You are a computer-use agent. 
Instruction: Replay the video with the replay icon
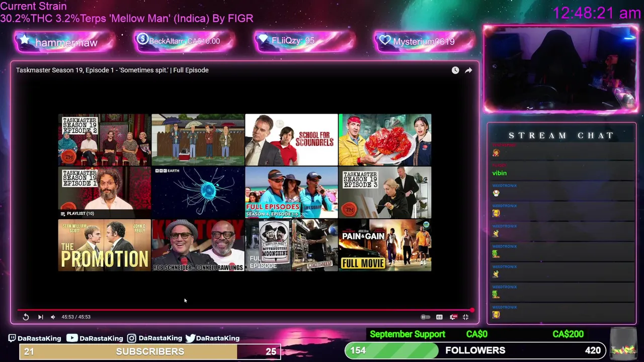click(26, 317)
